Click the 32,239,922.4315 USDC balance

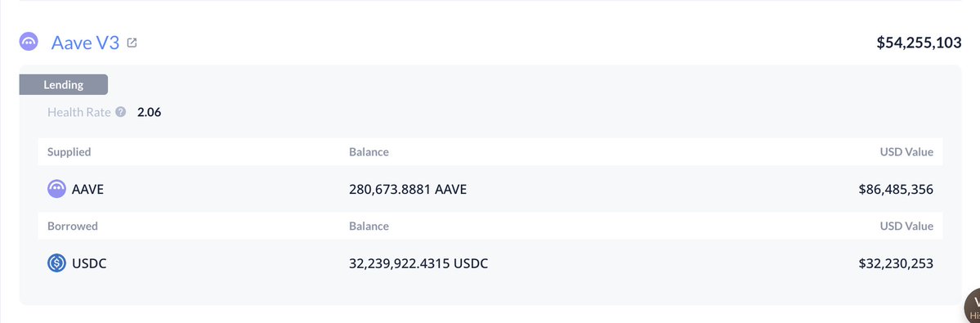coord(418,263)
